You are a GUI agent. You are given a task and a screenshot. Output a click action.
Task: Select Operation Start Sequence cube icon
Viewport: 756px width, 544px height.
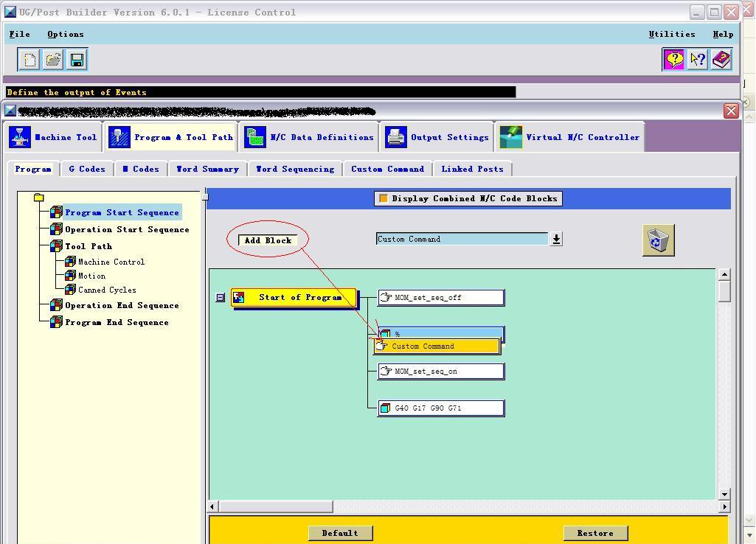click(56, 229)
